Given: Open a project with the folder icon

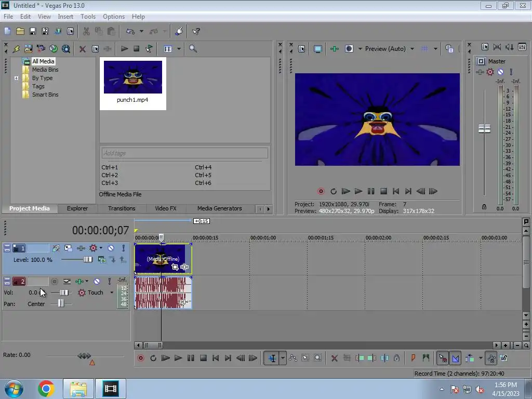Looking at the screenshot, I should click(20, 31).
